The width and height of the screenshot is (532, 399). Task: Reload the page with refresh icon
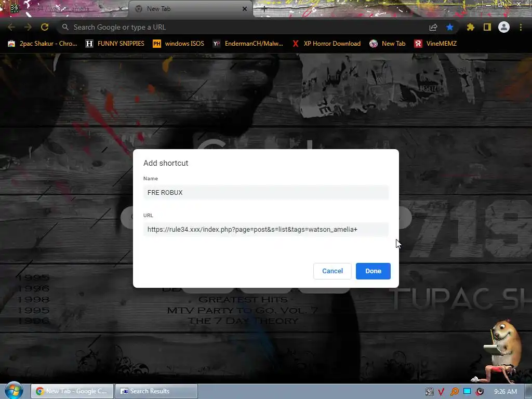point(45,27)
